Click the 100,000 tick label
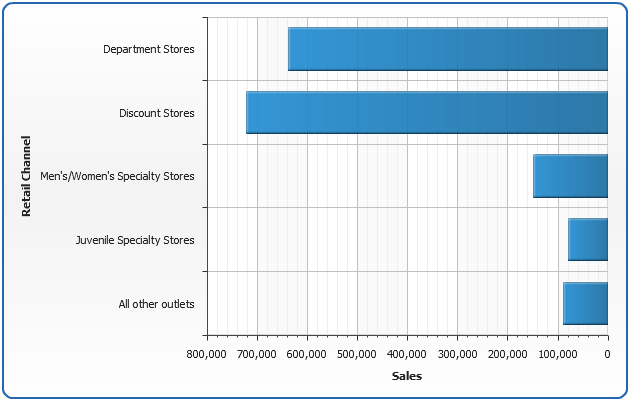630x401 pixels. click(x=557, y=354)
